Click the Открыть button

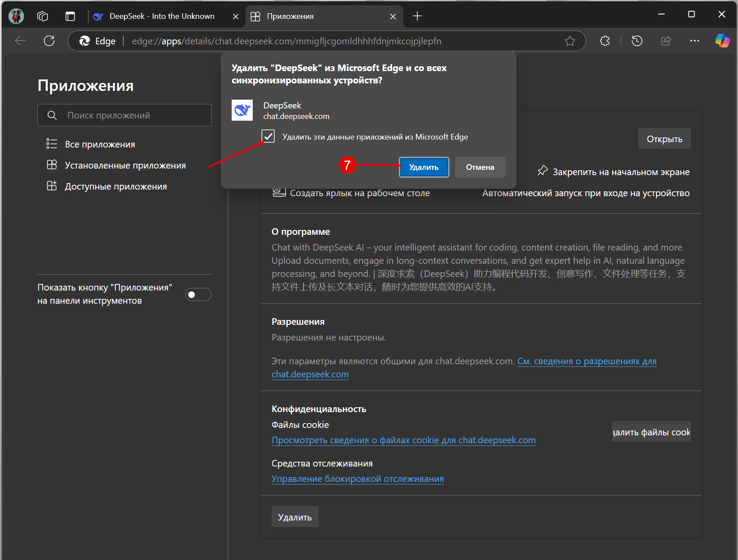[664, 139]
